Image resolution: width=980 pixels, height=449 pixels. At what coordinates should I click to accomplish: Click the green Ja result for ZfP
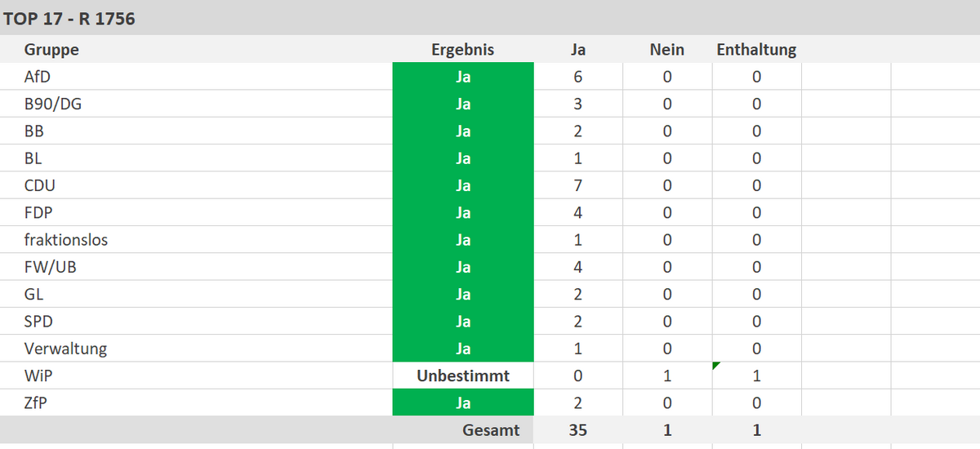tap(462, 403)
